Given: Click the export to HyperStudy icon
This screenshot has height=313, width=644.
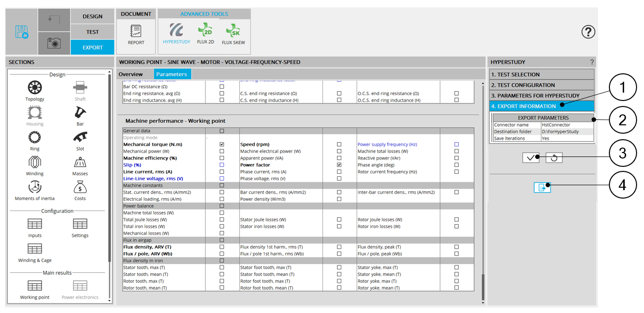Looking at the screenshot, I should point(542,187).
